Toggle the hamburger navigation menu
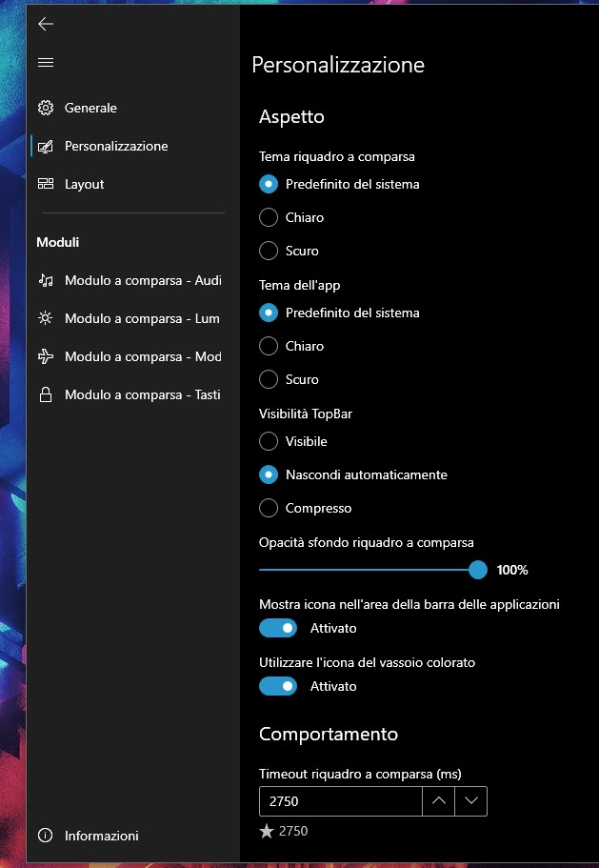 (46, 63)
